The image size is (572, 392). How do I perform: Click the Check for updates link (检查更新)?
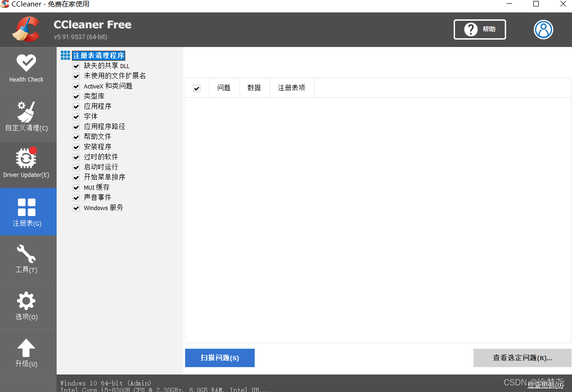tap(545, 385)
